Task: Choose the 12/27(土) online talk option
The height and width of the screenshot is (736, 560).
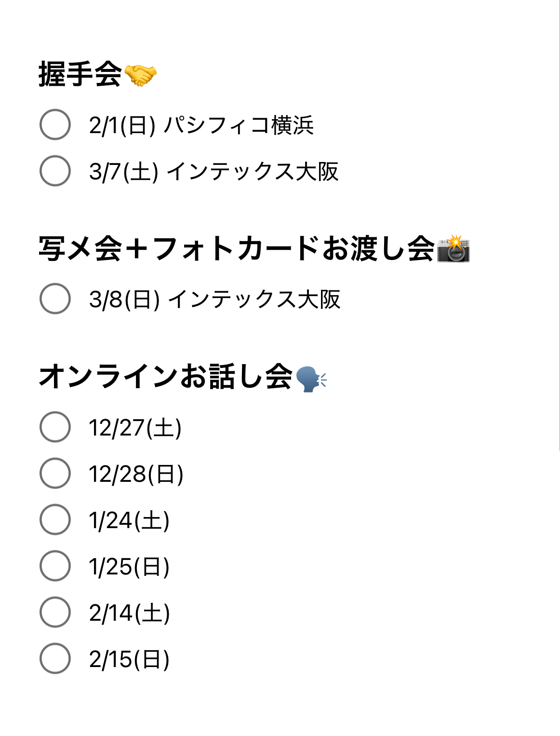Action: (55, 427)
